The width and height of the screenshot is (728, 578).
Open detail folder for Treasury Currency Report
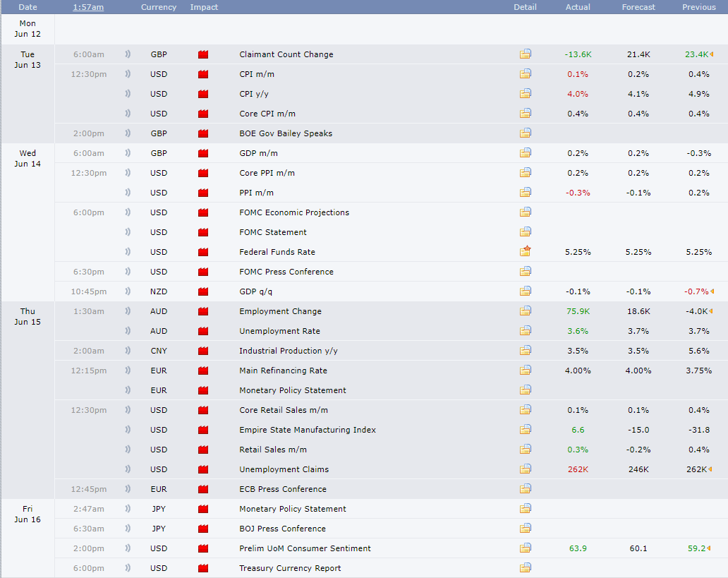click(x=525, y=568)
